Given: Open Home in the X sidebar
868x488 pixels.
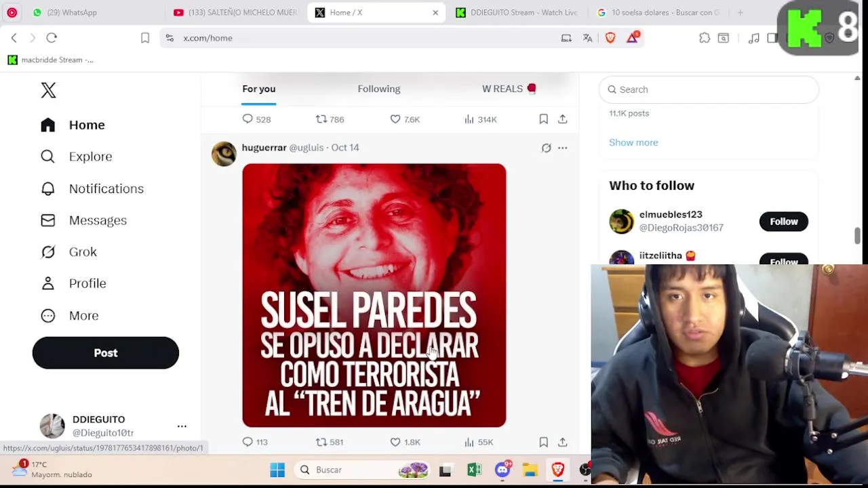Looking at the screenshot, I should pyautogui.click(x=73, y=125).
